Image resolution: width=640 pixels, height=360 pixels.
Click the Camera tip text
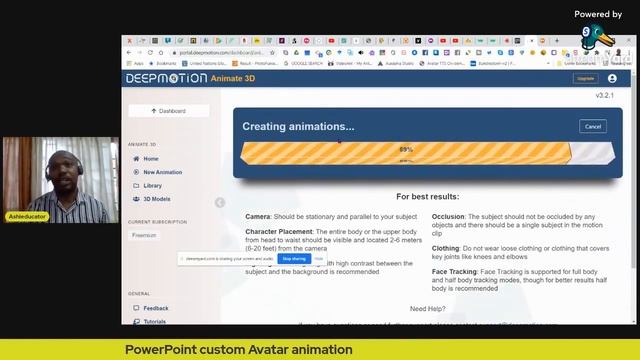[x=331, y=217]
